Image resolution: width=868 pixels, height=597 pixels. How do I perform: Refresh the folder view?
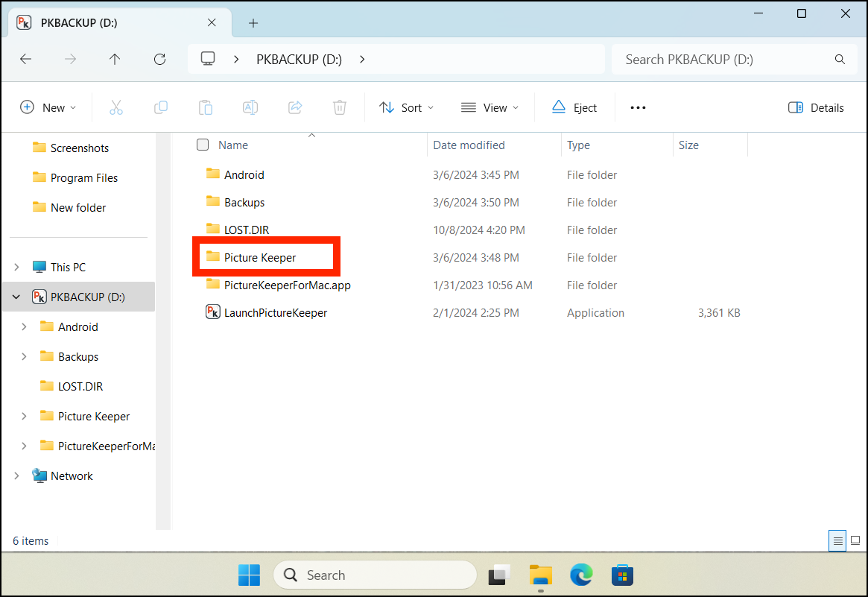[160, 60]
